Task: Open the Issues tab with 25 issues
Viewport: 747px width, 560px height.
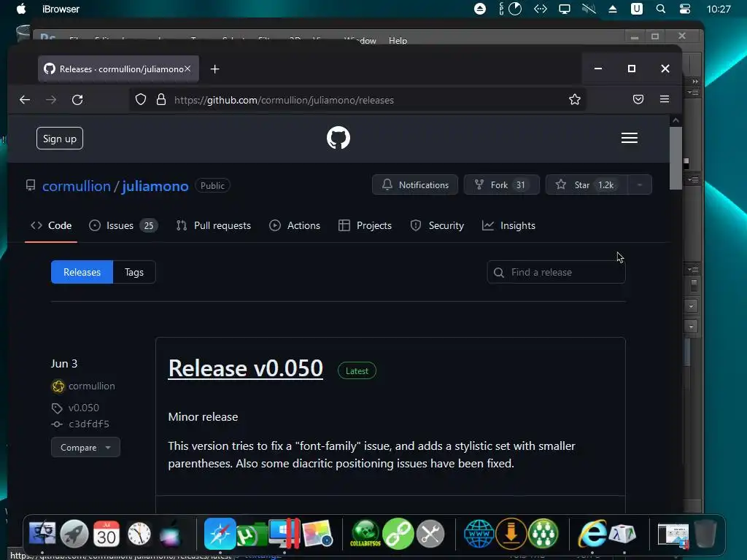Action: (123, 225)
